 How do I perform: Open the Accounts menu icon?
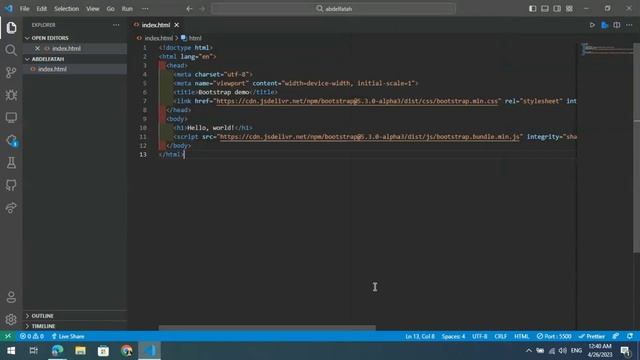(x=11, y=297)
